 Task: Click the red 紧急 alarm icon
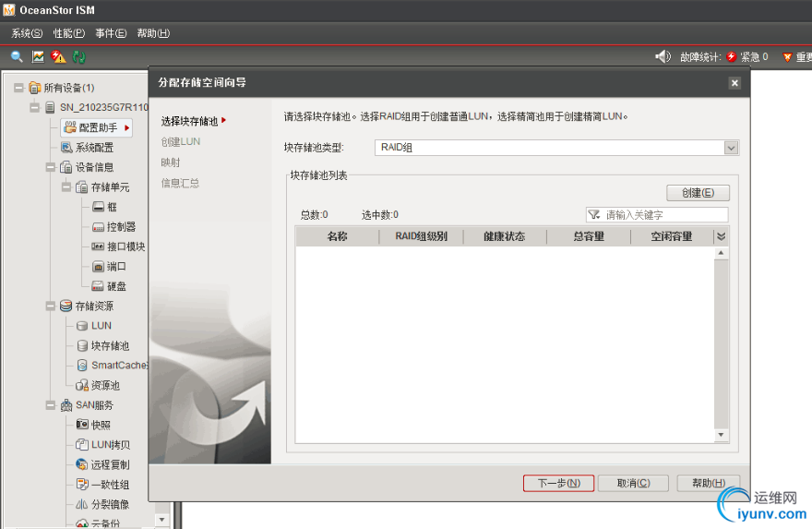(731, 57)
